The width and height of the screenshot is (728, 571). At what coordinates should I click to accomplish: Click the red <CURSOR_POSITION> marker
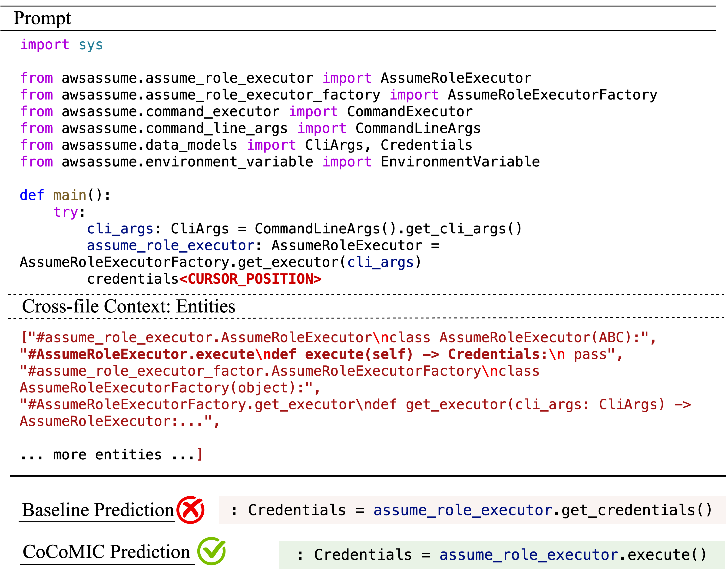(250, 279)
